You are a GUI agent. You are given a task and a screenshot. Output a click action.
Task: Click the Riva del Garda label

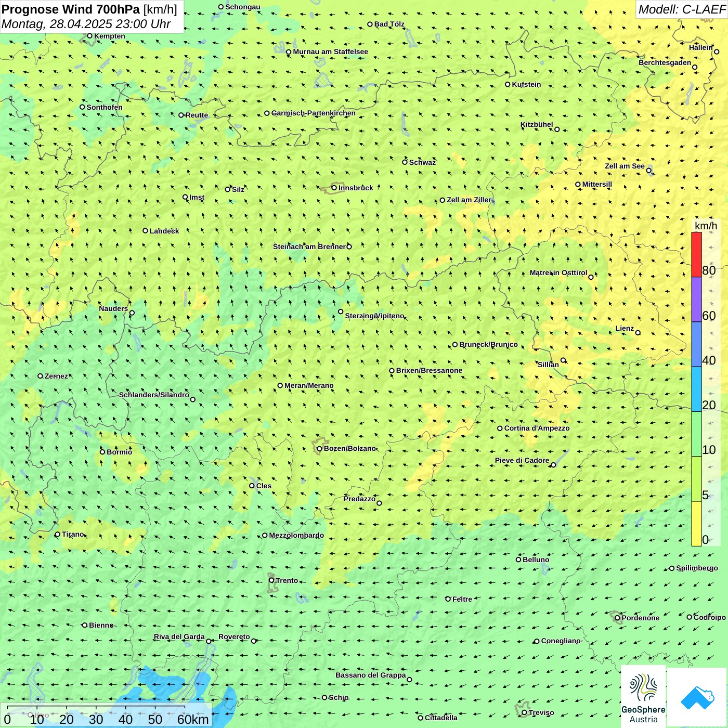click(x=179, y=636)
